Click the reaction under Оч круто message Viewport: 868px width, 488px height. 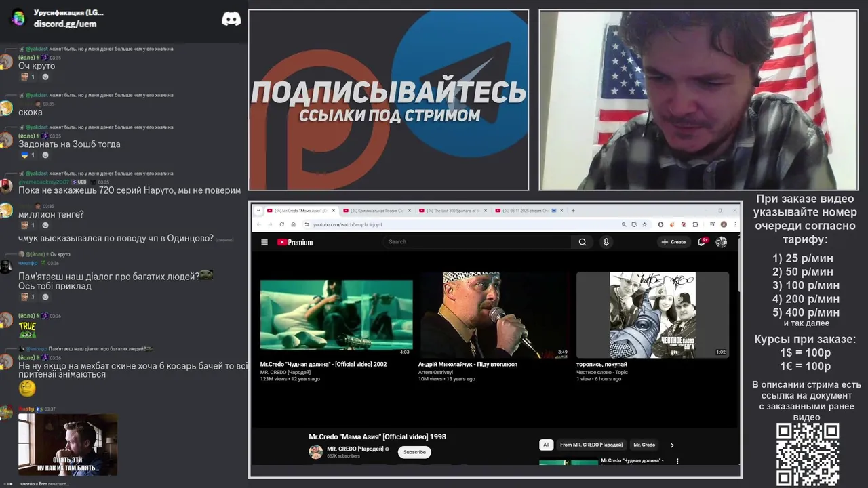[x=28, y=77]
